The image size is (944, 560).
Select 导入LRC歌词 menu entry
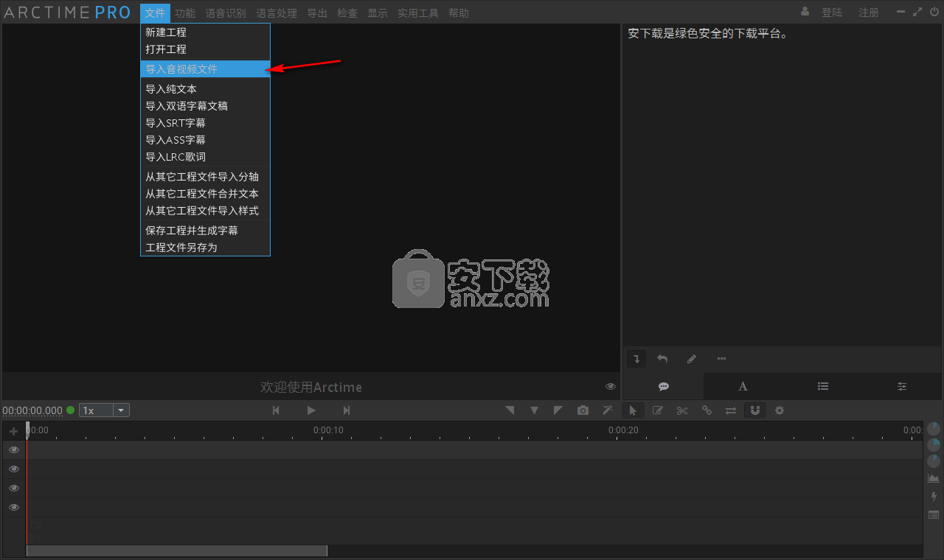click(x=206, y=157)
